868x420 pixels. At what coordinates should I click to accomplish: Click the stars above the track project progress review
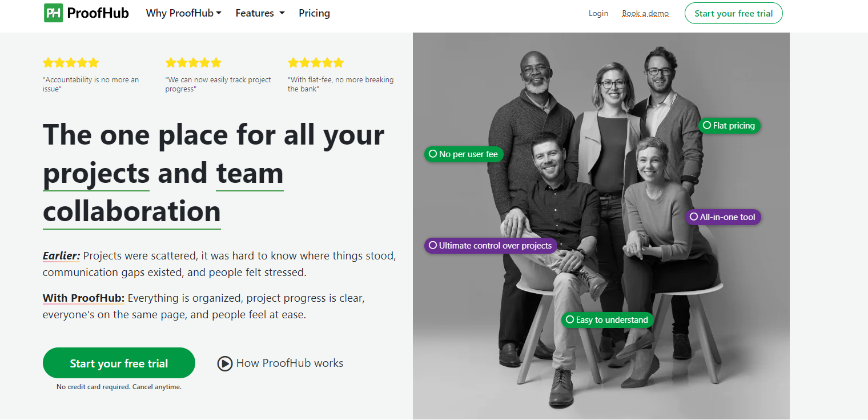pyautogui.click(x=193, y=62)
